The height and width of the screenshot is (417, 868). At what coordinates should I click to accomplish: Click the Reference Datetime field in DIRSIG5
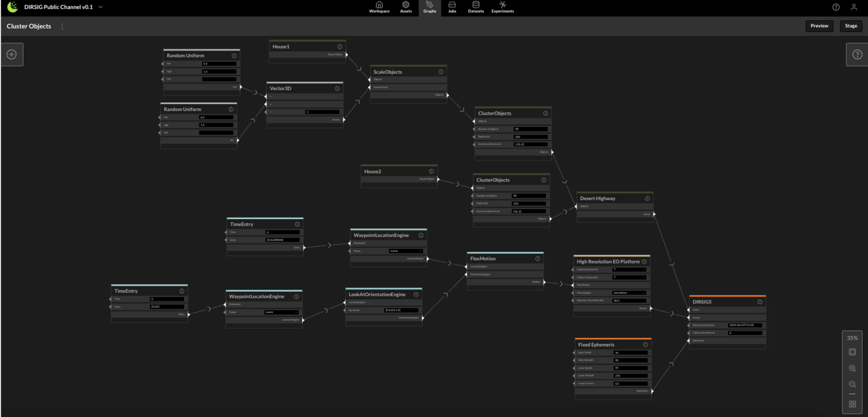pos(744,325)
